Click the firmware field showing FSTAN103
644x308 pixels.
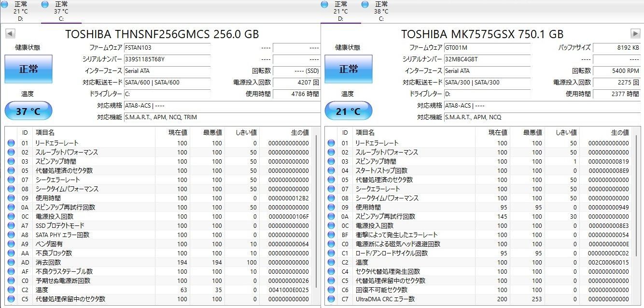(x=167, y=48)
